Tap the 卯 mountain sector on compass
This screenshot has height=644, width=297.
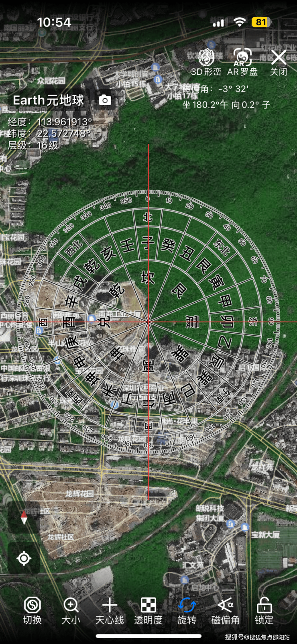click(227, 322)
